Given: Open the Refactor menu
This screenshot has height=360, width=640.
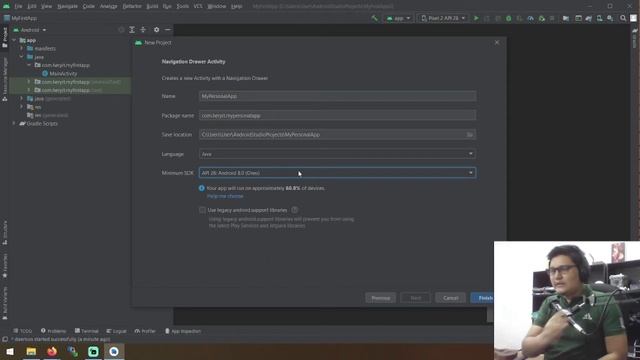Looking at the screenshot, I should (x=132, y=6).
